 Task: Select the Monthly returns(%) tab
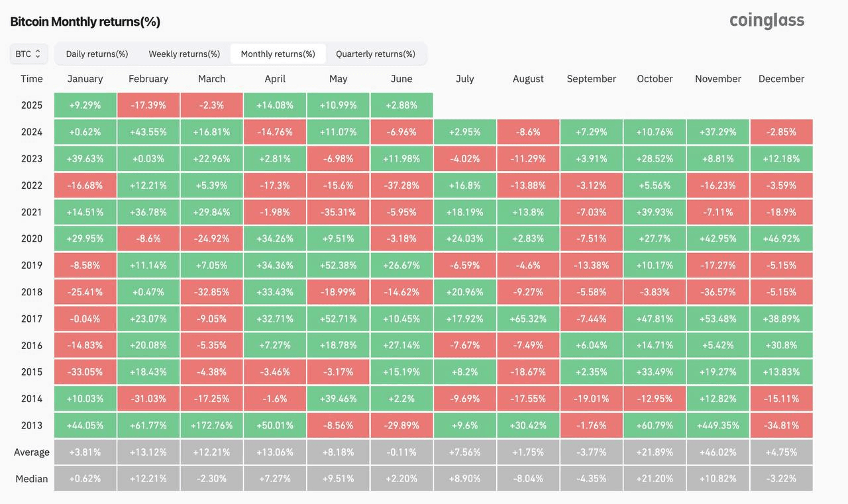278,54
